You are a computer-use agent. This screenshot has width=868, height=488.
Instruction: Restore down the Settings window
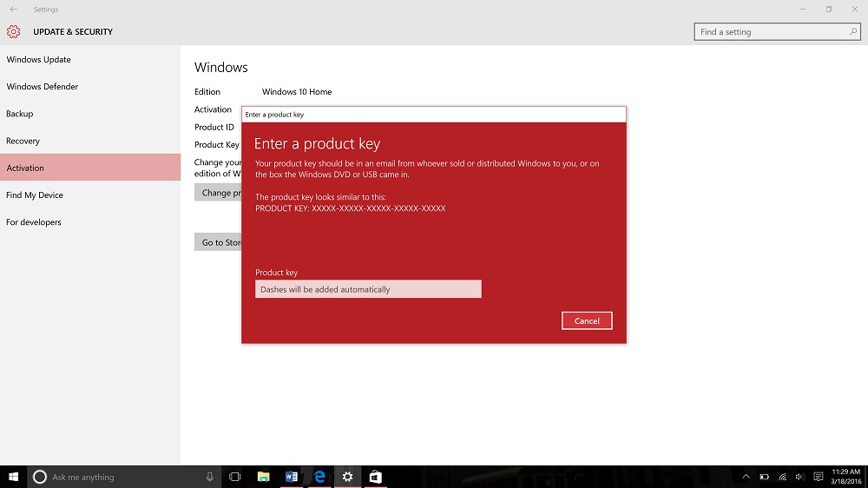pos(829,9)
